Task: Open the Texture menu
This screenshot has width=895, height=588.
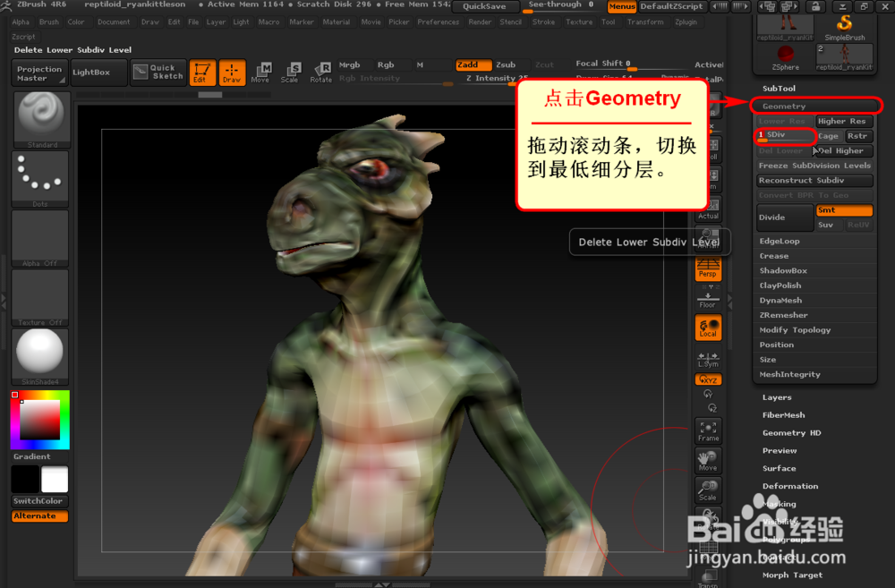Action: (579, 22)
